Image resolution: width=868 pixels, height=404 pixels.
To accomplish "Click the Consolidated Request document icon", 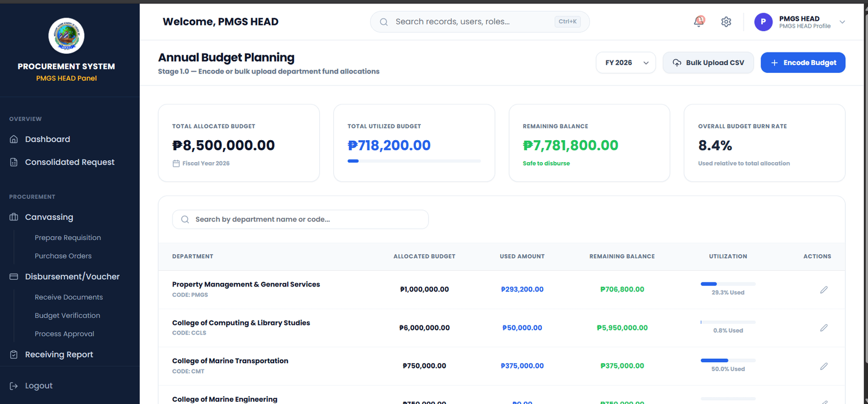I will click(14, 162).
